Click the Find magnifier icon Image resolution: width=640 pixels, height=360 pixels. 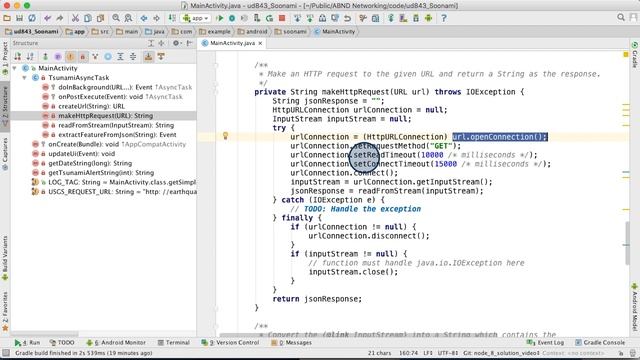click(116, 18)
